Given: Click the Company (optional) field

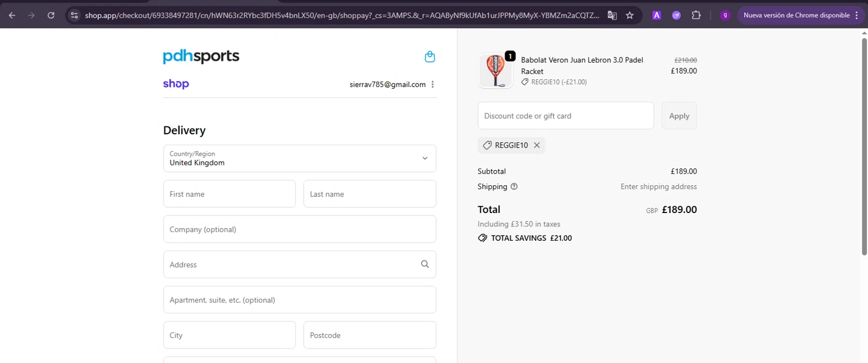Looking at the screenshot, I should [x=300, y=229].
